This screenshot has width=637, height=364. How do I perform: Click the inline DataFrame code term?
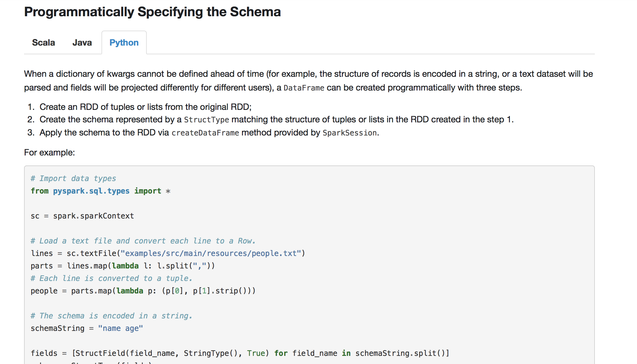(304, 88)
